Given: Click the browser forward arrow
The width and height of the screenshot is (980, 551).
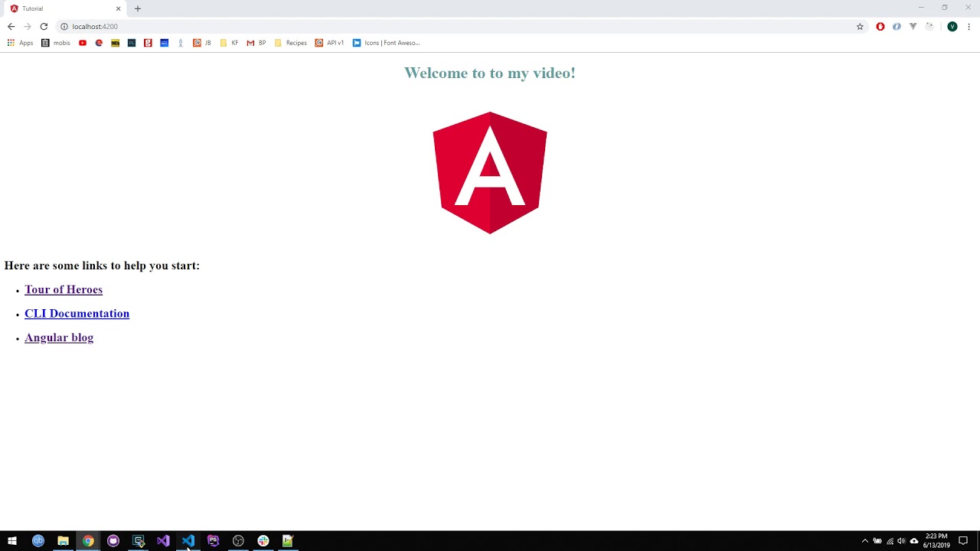Looking at the screenshot, I should [x=28, y=27].
